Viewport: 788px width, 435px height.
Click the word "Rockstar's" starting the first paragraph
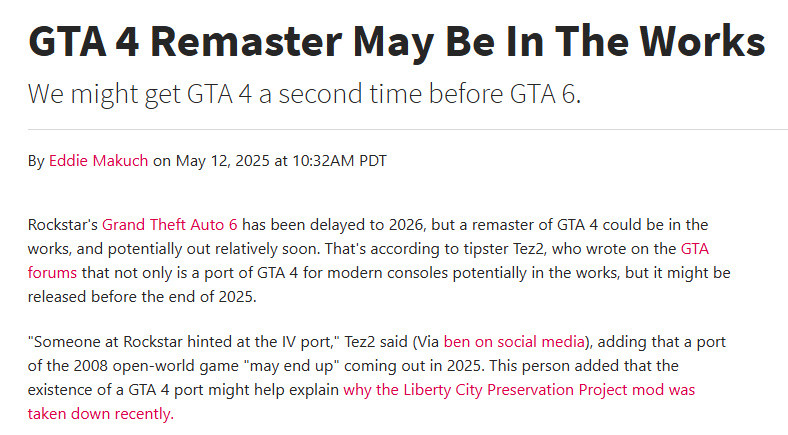click(x=63, y=223)
